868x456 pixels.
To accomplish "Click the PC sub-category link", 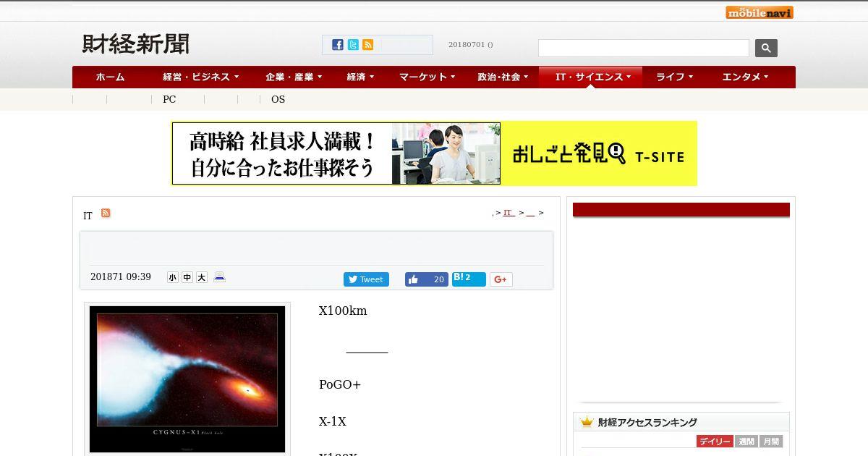I will click(x=169, y=99).
